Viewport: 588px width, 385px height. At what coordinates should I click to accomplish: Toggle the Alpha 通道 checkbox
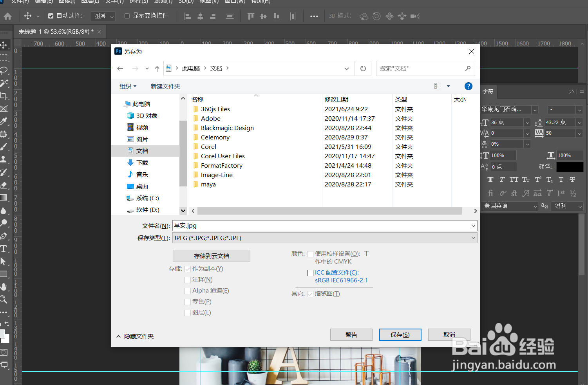click(x=187, y=291)
